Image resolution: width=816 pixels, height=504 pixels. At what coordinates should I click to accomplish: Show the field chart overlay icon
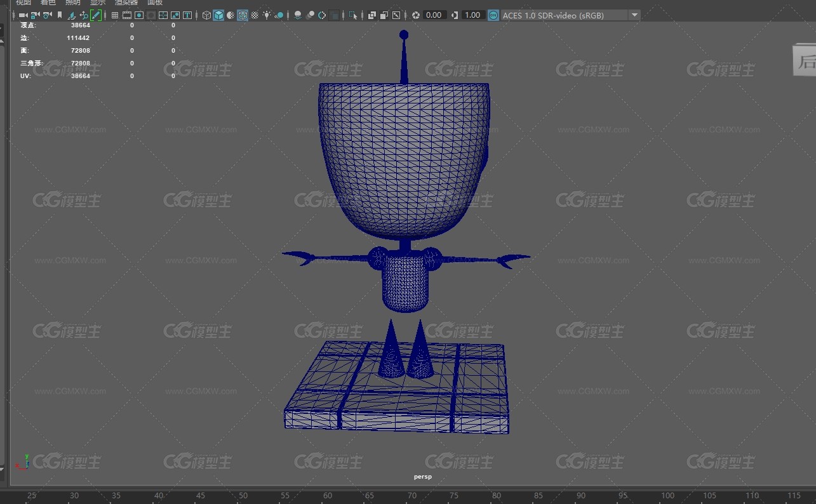(163, 15)
